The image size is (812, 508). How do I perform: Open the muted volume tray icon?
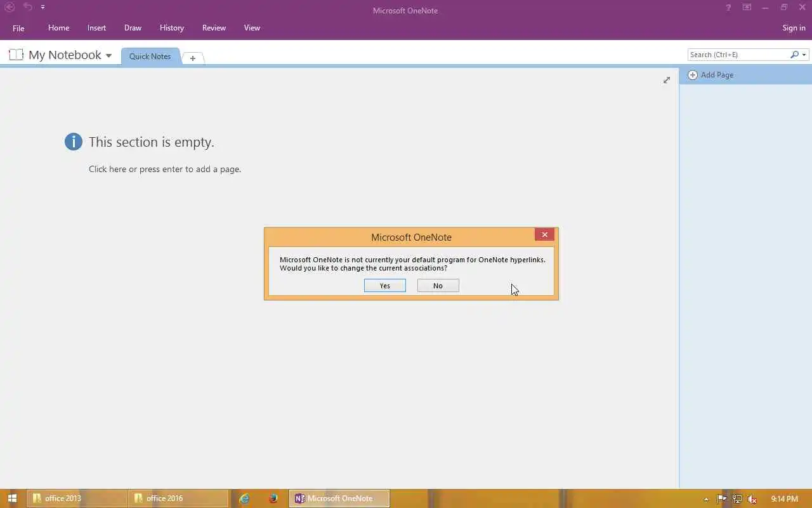point(752,499)
